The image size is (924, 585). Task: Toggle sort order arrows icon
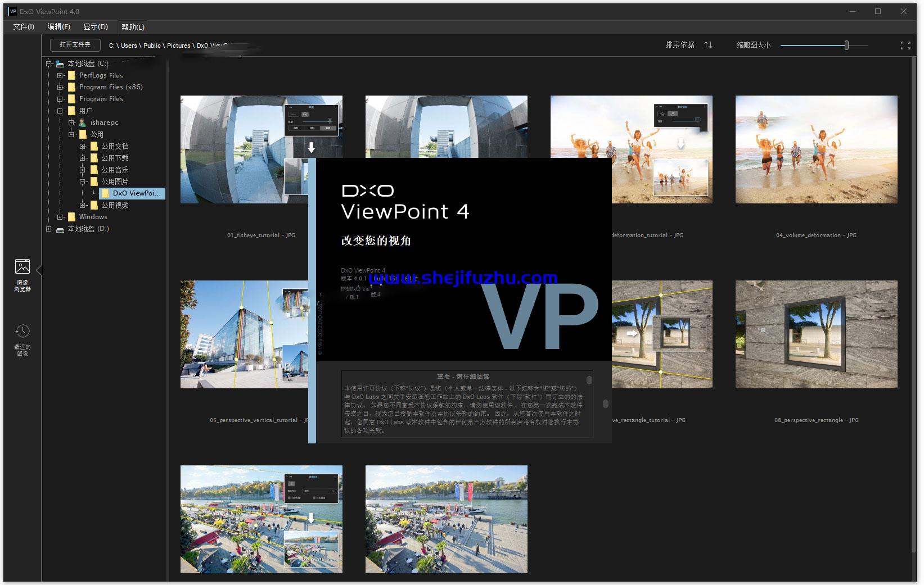point(708,45)
